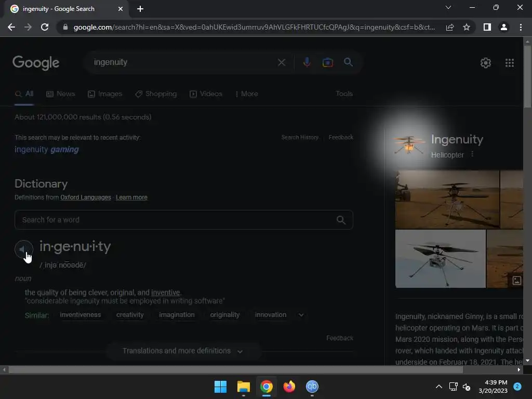Screen dimensions: 532x399
Task: Open more images icon on thumbnails
Action: 516,280
